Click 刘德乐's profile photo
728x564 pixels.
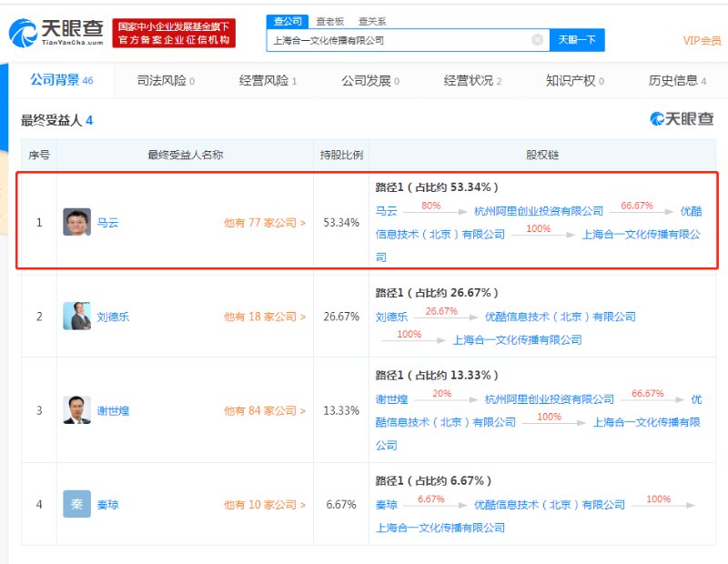(x=77, y=317)
